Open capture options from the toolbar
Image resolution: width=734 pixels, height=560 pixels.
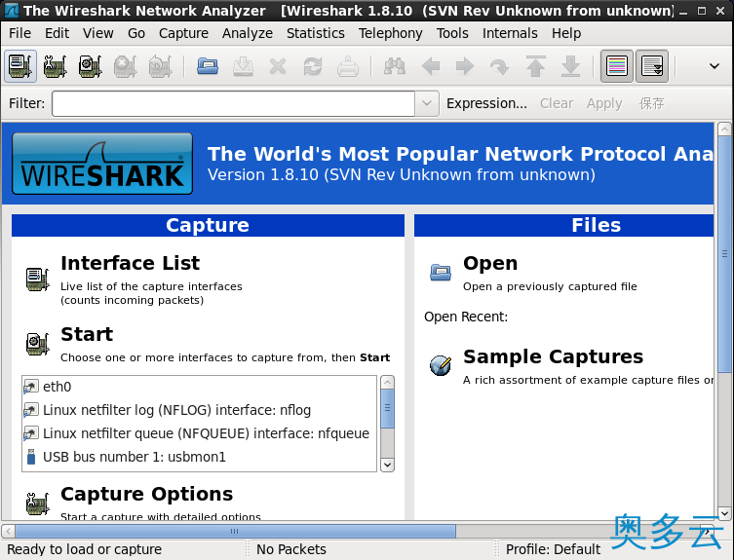pos(56,66)
